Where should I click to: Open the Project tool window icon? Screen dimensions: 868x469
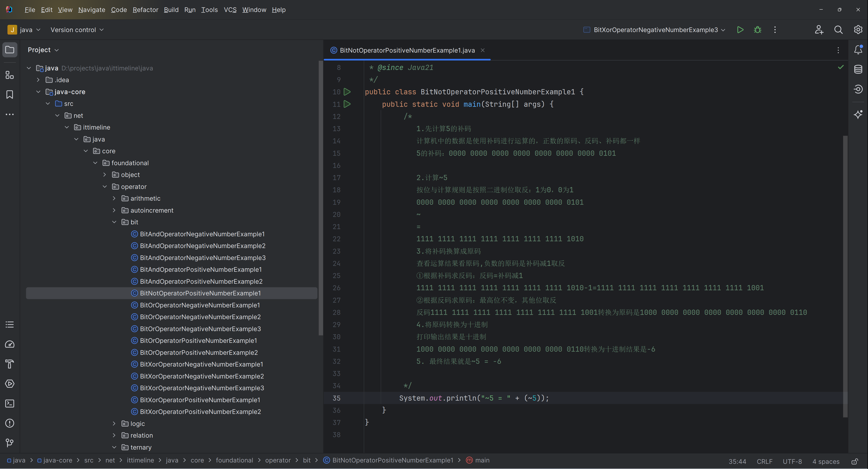pyautogui.click(x=10, y=50)
